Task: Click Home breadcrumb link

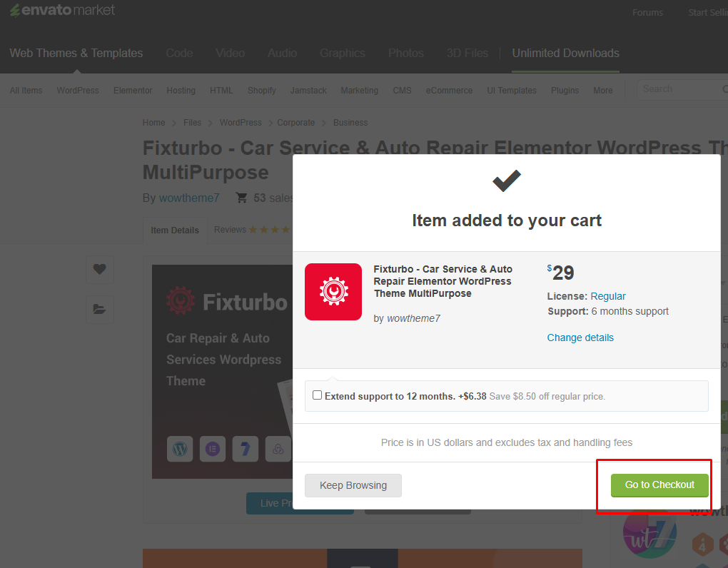Action: click(153, 123)
